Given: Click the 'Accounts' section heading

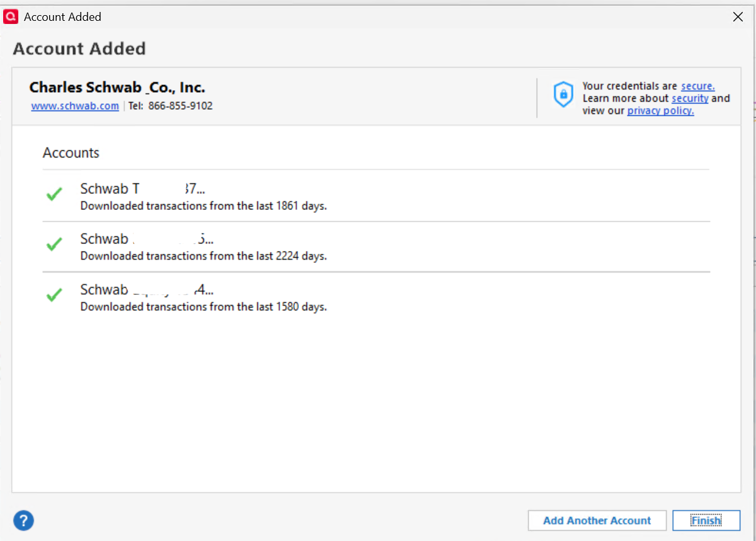Looking at the screenshot, I should (x=71, y=153).
